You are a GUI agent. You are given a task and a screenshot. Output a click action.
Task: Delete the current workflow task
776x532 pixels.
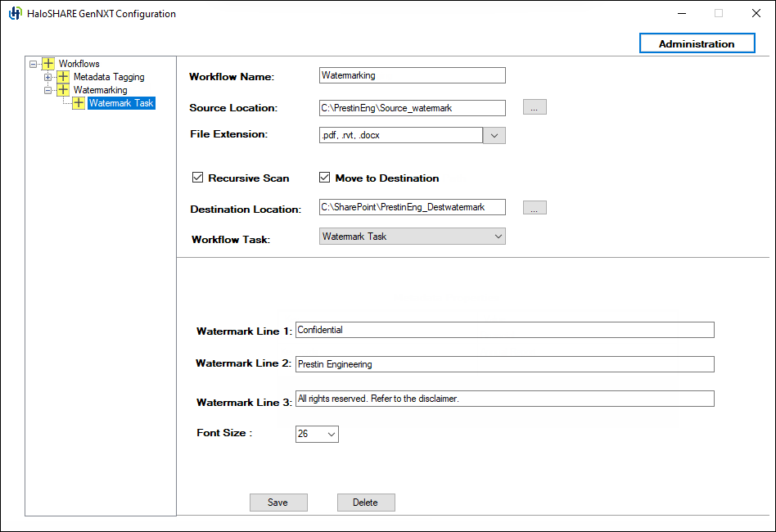pos(366,503)
